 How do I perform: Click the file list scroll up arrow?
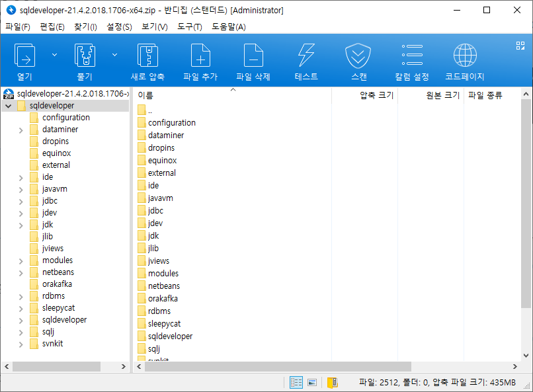click(x=526, y=94)
